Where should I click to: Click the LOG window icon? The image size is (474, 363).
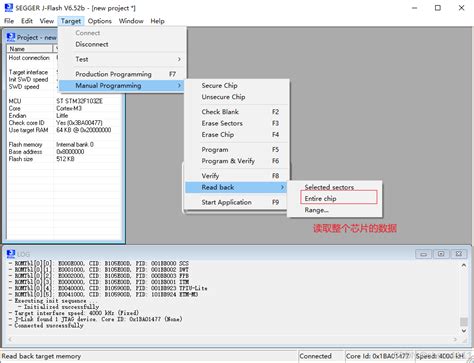11,254
